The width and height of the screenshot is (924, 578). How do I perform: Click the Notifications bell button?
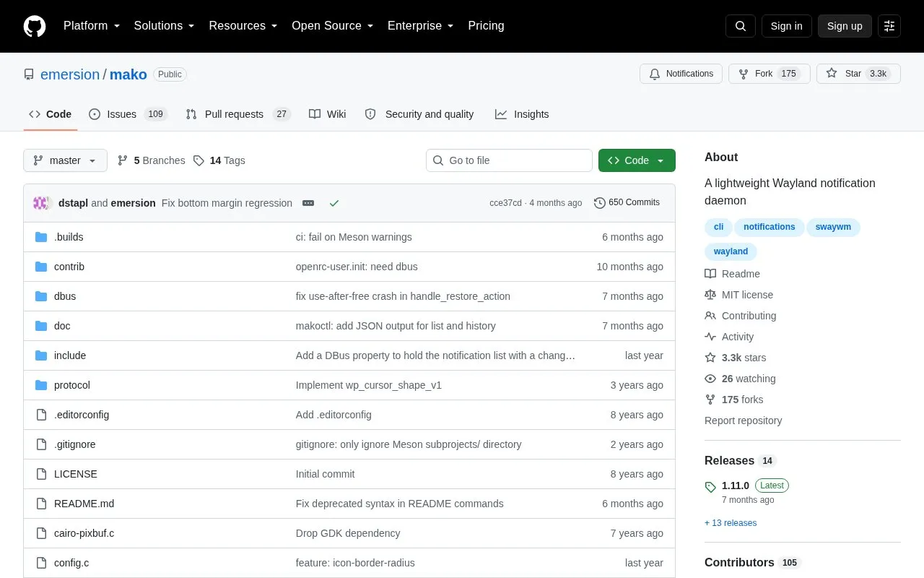coord(681,74)
